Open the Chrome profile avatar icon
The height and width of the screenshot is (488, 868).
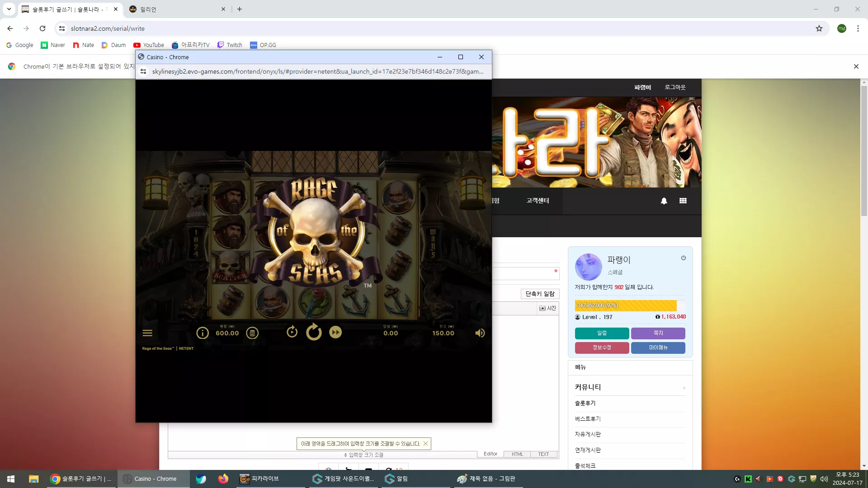pyautogui.click(x=841, y=28)
